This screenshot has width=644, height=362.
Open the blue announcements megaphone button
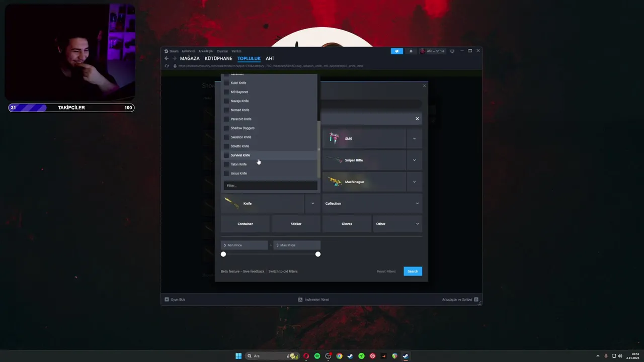tap(397, 51)
